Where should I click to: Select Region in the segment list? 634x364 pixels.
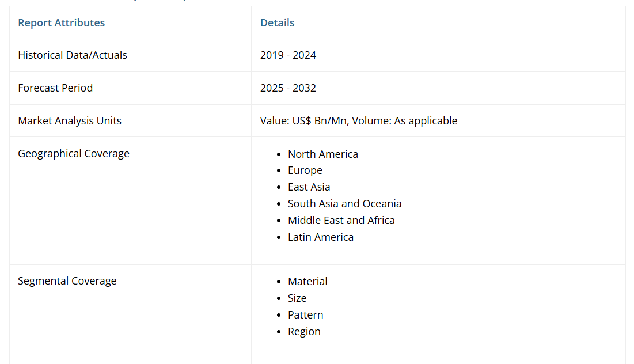click(x=304, y=332)
